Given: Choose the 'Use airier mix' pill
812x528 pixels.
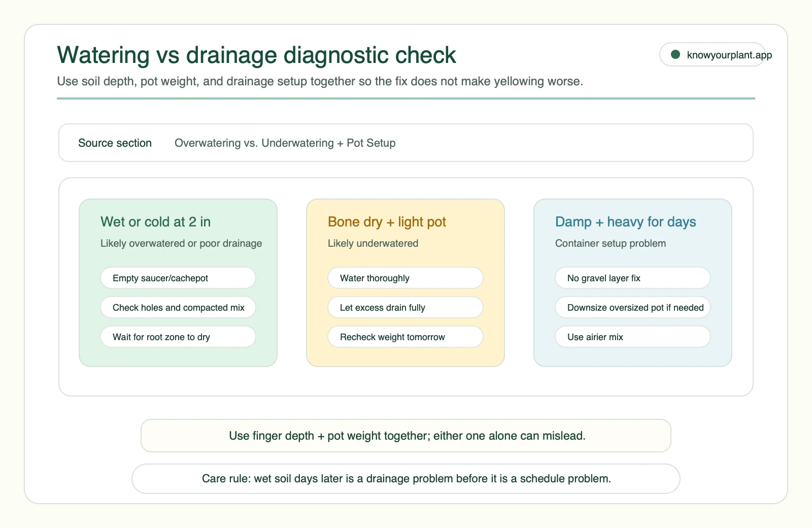Looking at the screenshot, I should [633, 337].
